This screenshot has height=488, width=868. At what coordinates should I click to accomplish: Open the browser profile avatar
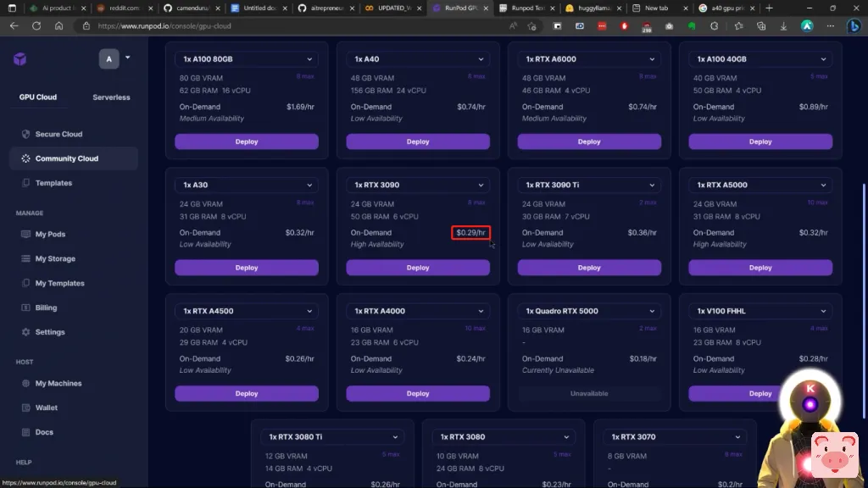pos(807,26)
